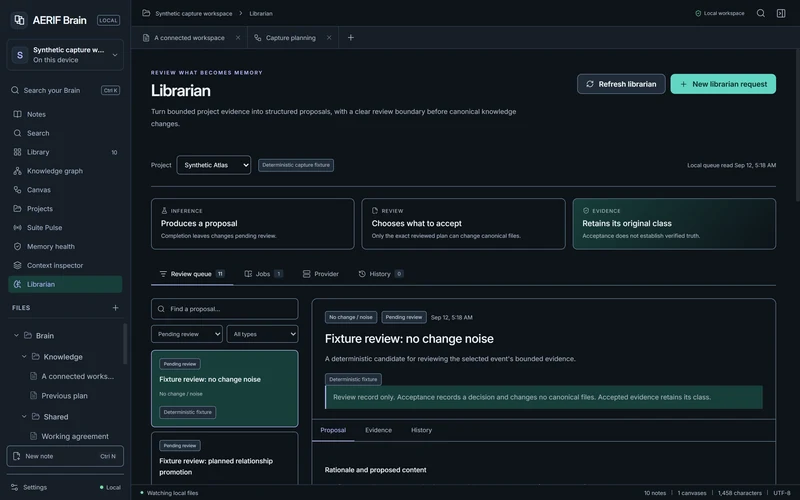This screenshot has height=500, width=800.
Task: Open Canvas from the sidebar
Action: click(65, 190)
